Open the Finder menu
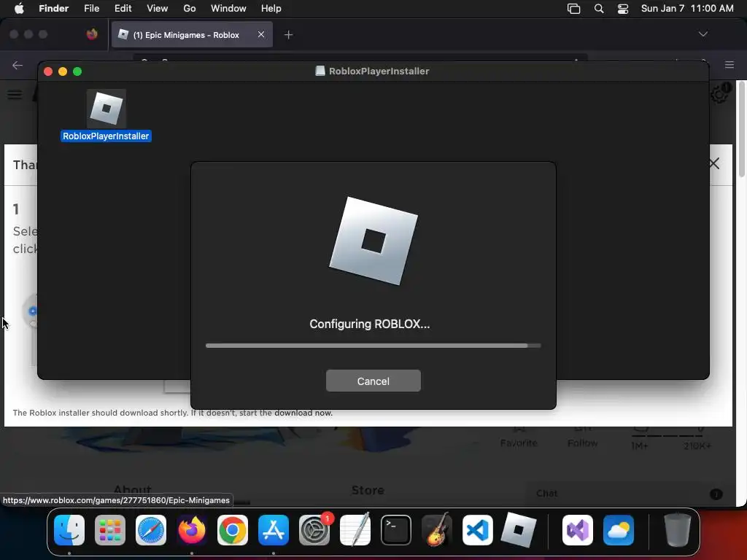Viewport: 747px width, 560px height. [53, 9]
